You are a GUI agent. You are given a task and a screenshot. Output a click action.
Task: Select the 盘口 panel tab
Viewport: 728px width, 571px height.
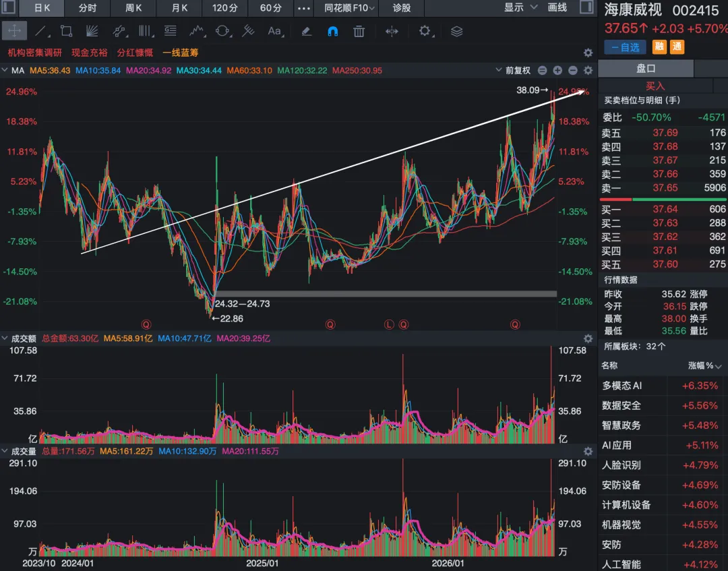(x=646, y=69)
